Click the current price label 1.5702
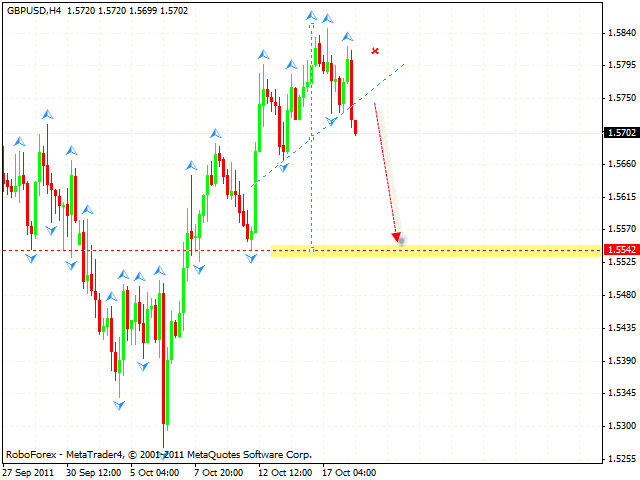Image resolution: width=640 pixels, height=480 pixels. (621, 131)
